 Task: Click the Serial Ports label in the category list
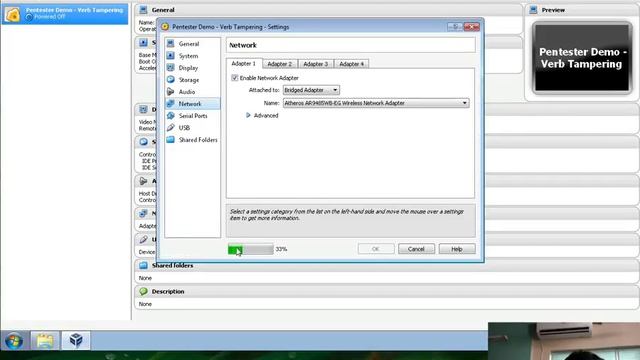click(x=193, y=116)
